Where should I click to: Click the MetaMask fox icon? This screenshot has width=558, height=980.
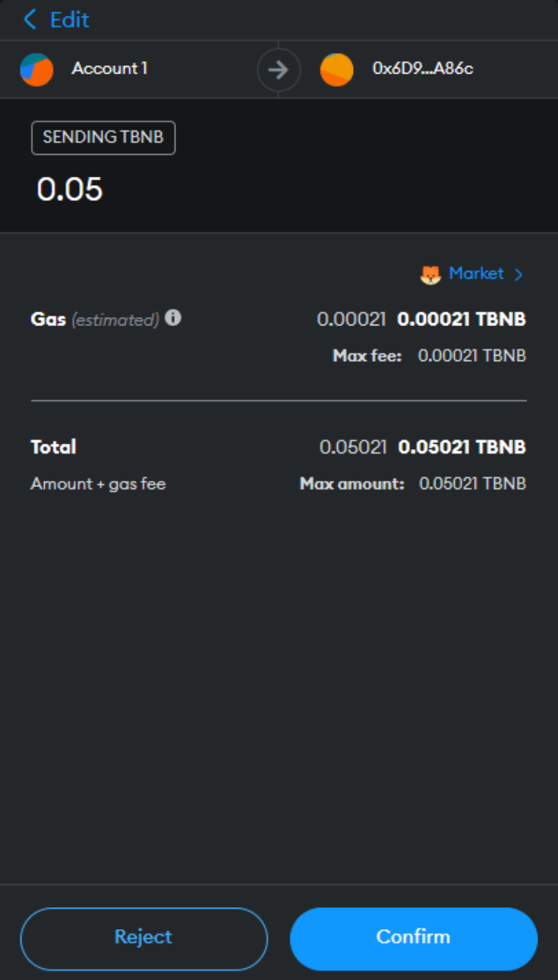430,275
